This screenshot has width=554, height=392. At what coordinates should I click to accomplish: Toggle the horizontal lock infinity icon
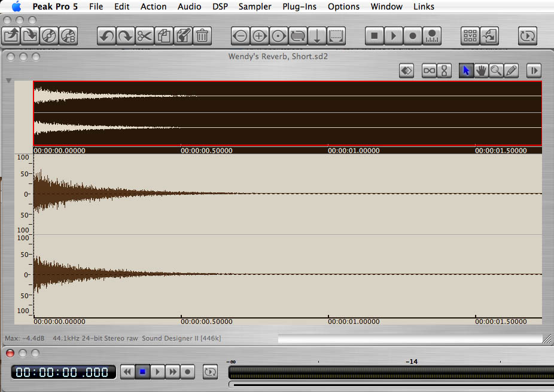coord(430,71)
